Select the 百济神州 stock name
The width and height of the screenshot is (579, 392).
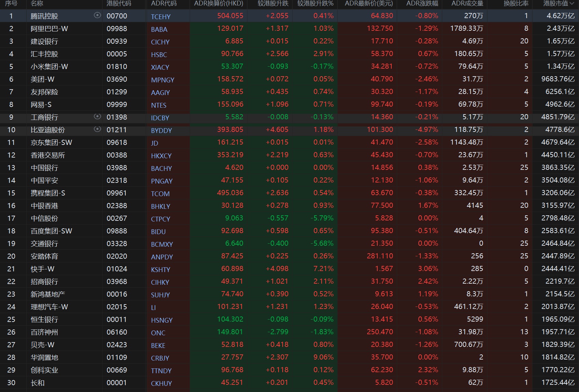coord(44,332)
